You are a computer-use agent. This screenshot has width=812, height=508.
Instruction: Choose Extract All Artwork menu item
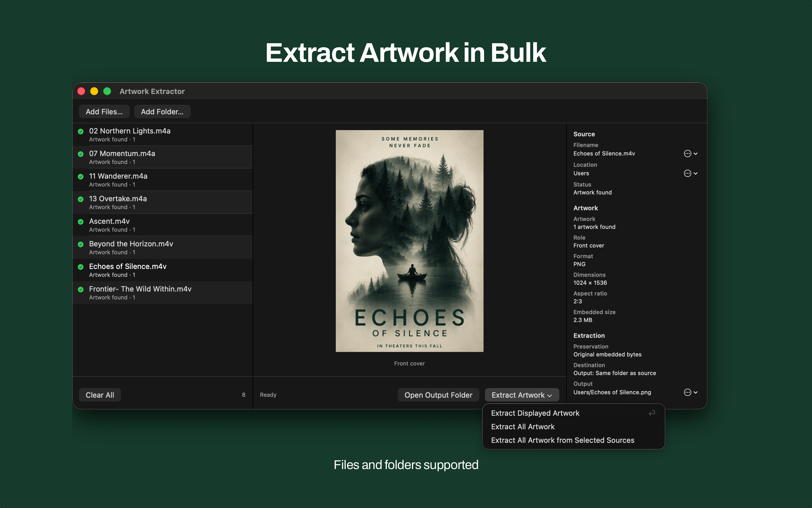(573, 426)
